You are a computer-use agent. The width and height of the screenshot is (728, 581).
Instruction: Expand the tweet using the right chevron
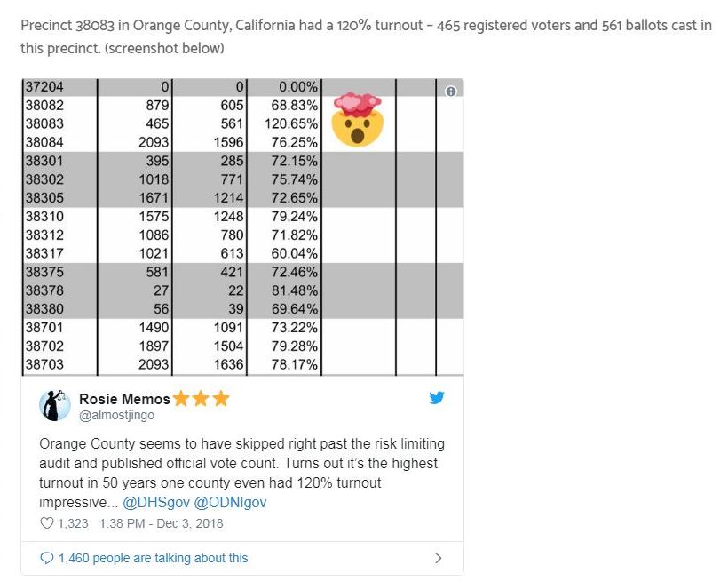click(438, 558)
